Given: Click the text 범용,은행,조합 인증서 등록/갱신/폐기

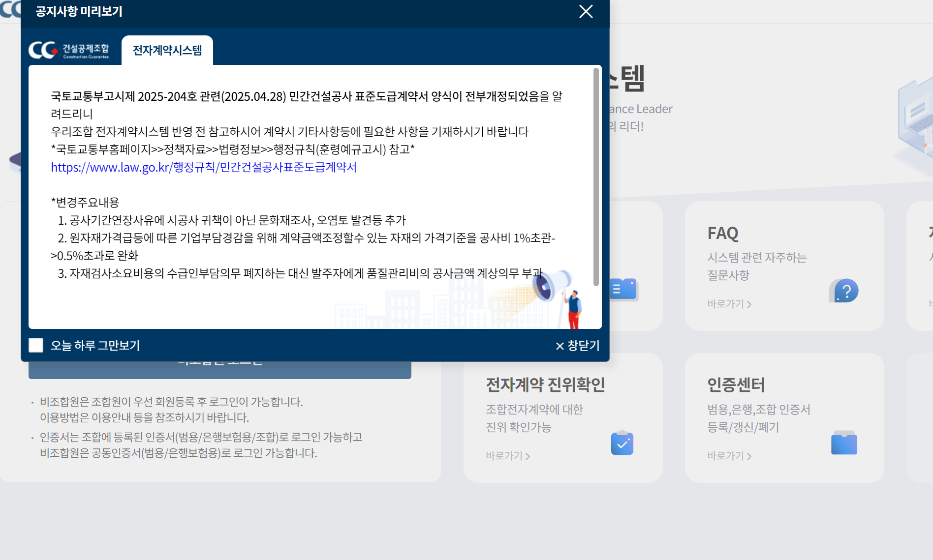Looking at the screenshot, I should tap(758, 418).
